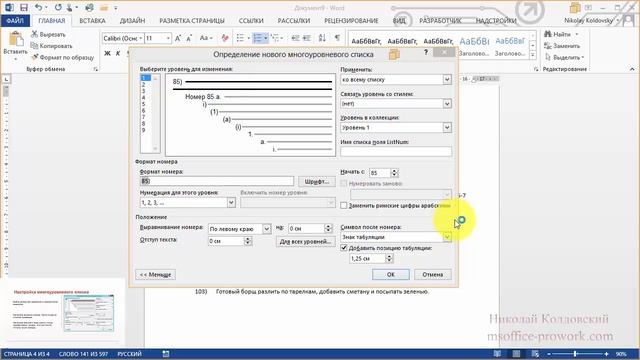640x360 pixels.
Task: Select level 2 in level list
Action: click(144, 84)
